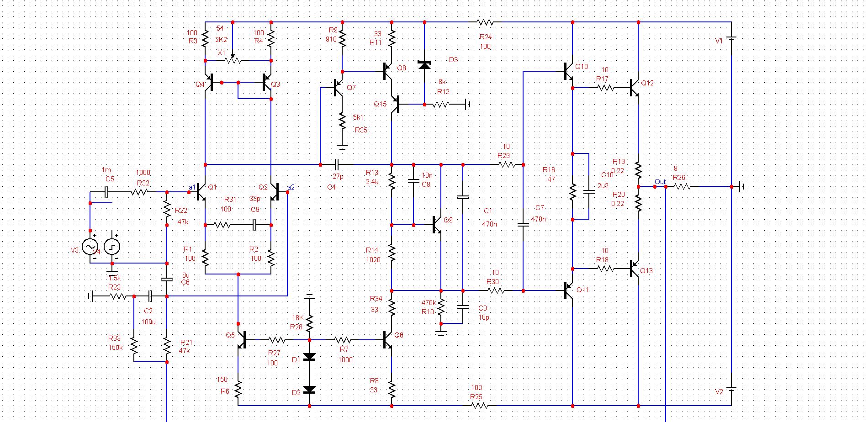Select capacitor C4 27p symbol
This screenshot has height=422, width=868.
point(337,164)
